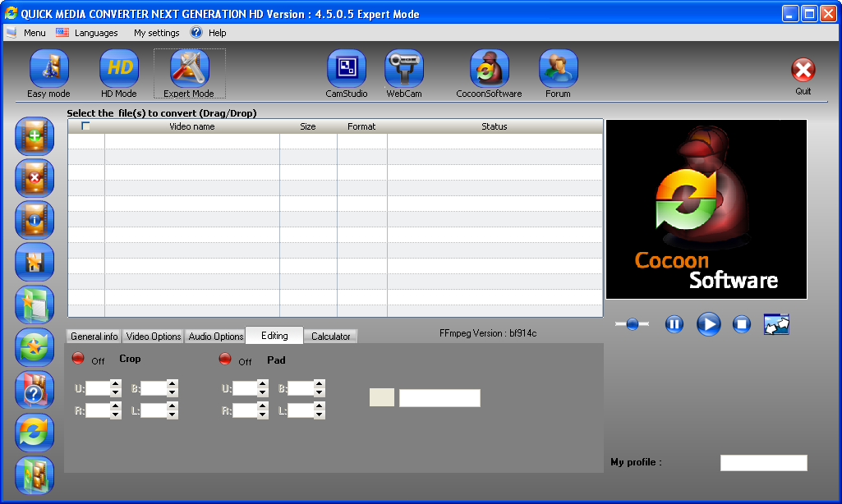
Task: Switch to Video Options tab
Action: (x=153, y=336)
